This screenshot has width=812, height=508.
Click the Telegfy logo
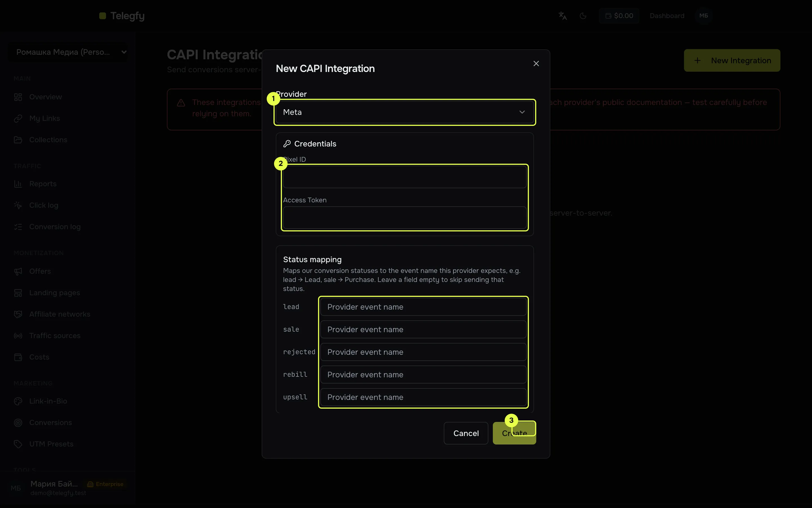[122, 16]
